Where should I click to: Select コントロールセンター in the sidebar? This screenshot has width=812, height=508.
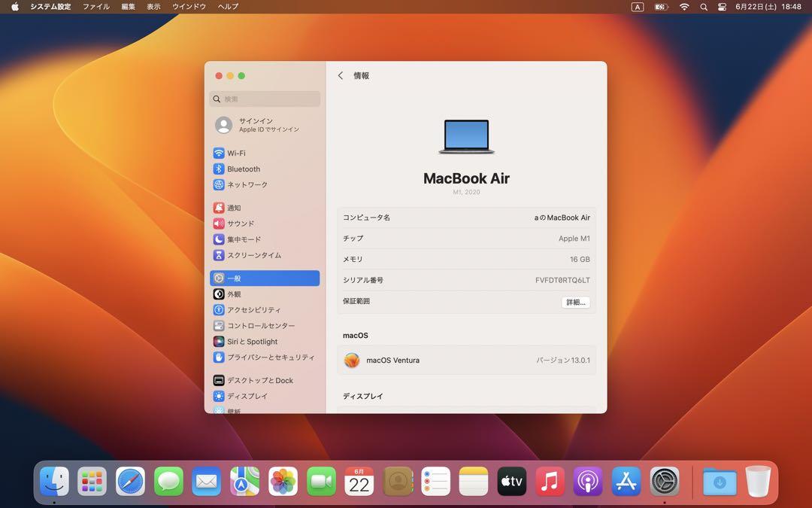pyautogui.click(x=265, y=326)
